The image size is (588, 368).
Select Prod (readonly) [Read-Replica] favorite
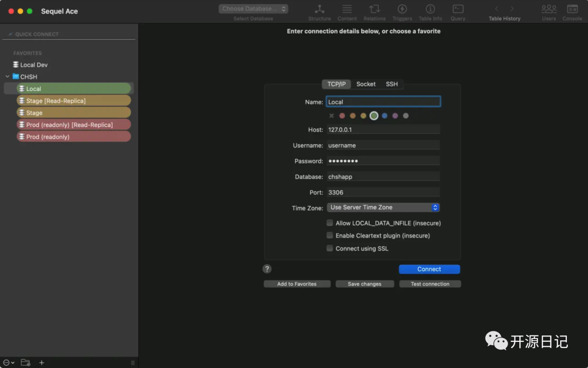[74, 125]
